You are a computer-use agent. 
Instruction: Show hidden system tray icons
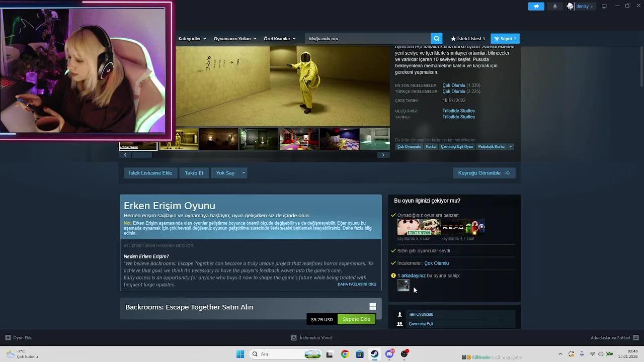[x=560, y=354]
